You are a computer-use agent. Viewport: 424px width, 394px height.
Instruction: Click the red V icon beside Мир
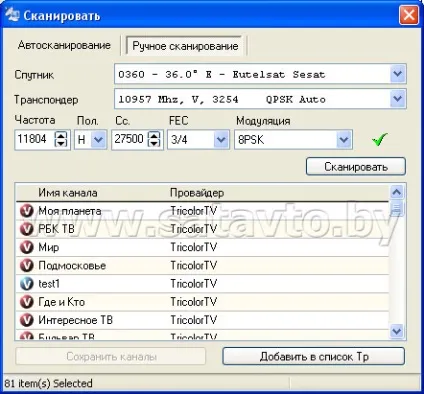click(x=27, y=247)
